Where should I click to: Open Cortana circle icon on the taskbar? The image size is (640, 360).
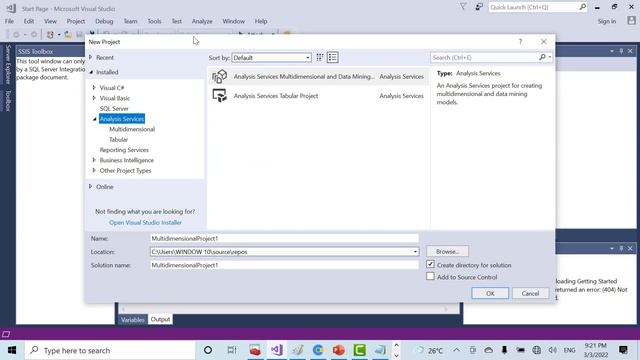tap(208, 350)
